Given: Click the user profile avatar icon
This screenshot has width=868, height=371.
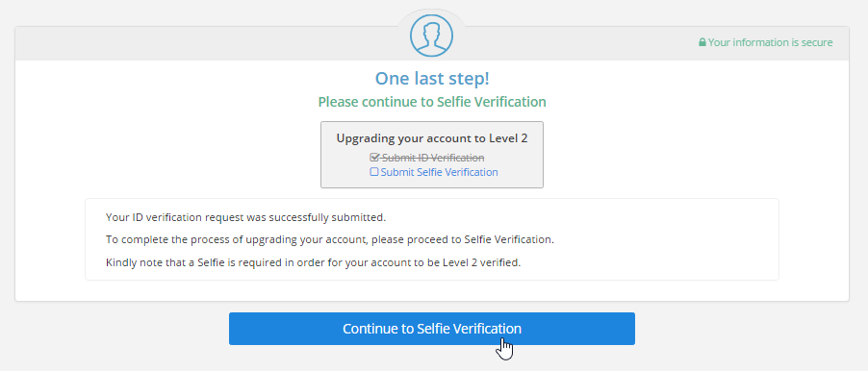Looking at the screenshot, I should tap(431, 36).
